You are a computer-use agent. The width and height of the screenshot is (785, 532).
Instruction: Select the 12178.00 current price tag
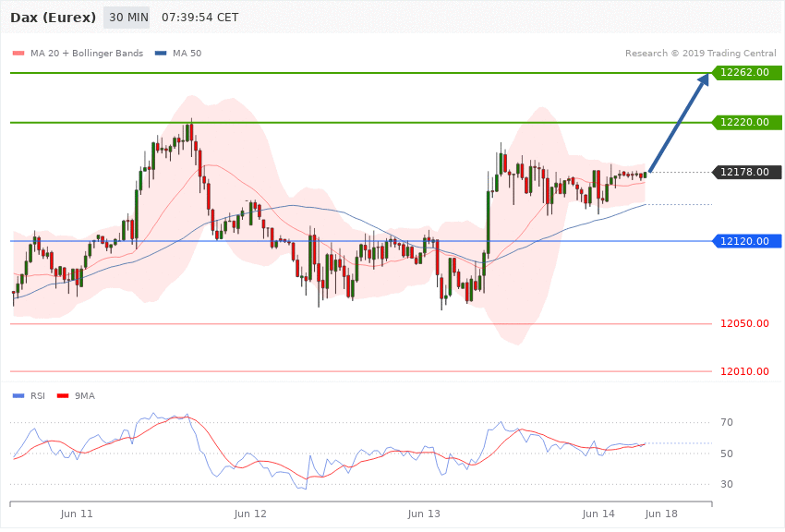(746, 172)
